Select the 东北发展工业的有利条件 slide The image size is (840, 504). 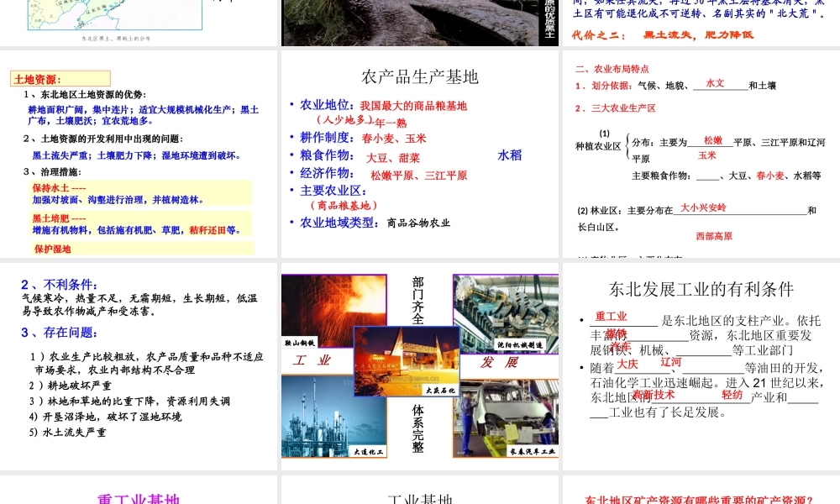(701, 366)
